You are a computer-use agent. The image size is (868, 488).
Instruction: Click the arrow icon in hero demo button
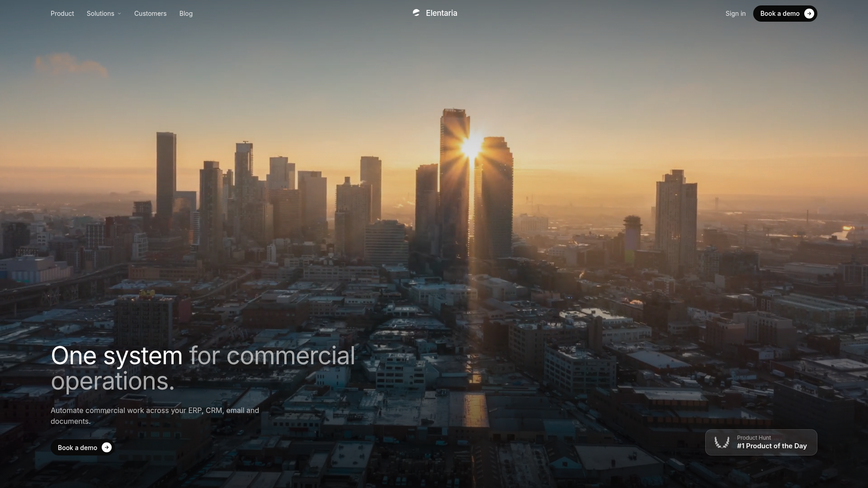tap(107, 447)
